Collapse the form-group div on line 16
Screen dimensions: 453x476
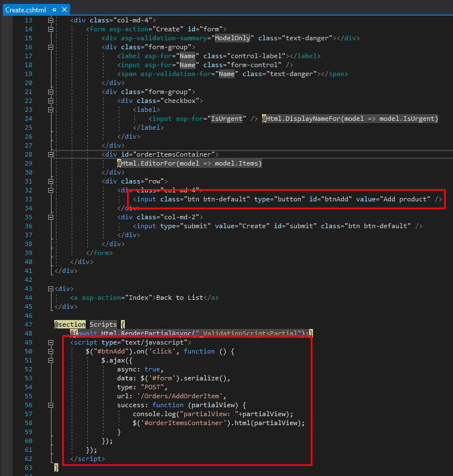pyautogui.click(x=51, y=47)
